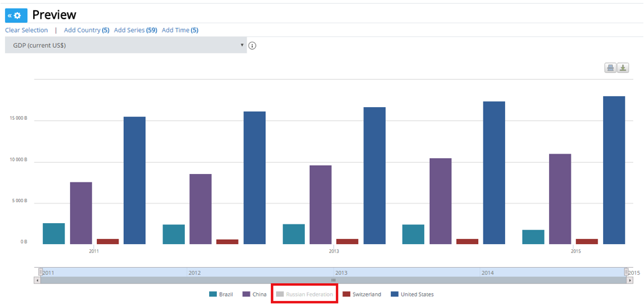644x306 pixels.
Task: Open Add Series (59) link
Action: click(x=135, y=30)
